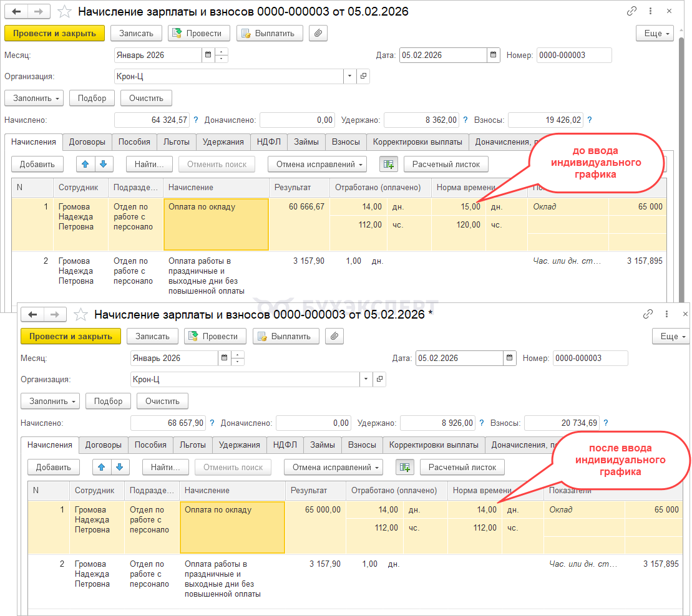Open the Месяц calendar picker in the lower window
The height and width of the screenshot is (616, 692).
(x=224, y=358)
